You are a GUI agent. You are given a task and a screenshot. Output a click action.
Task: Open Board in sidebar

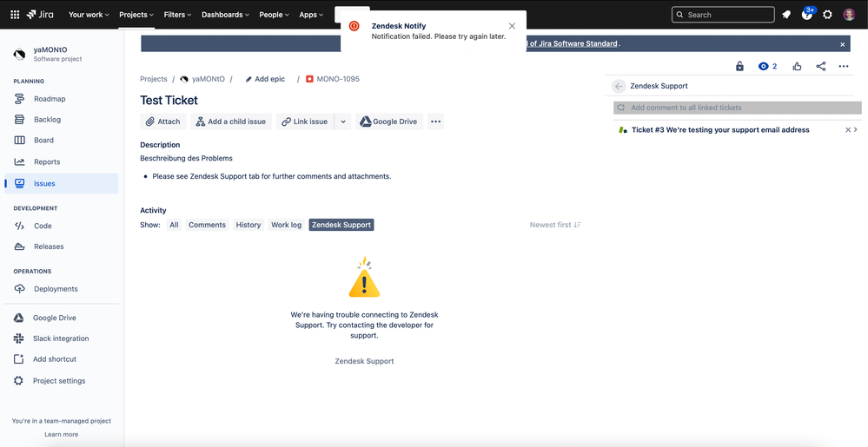62,141
